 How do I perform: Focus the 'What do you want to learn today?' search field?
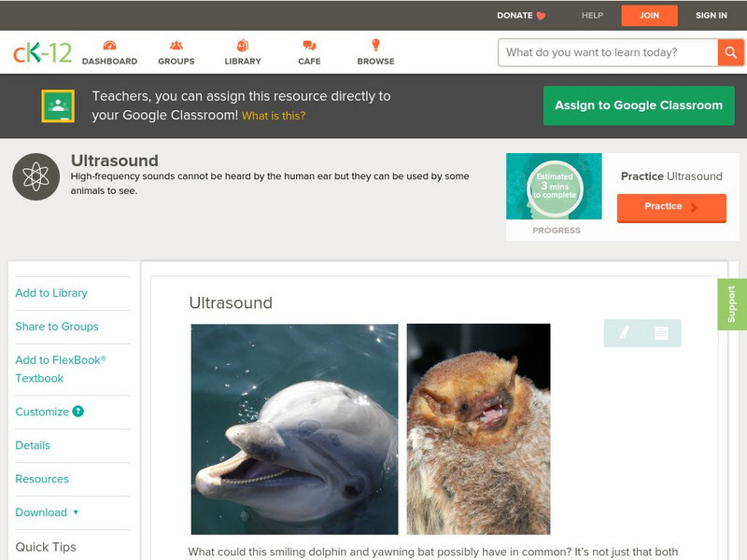click(x=608, y=52)
